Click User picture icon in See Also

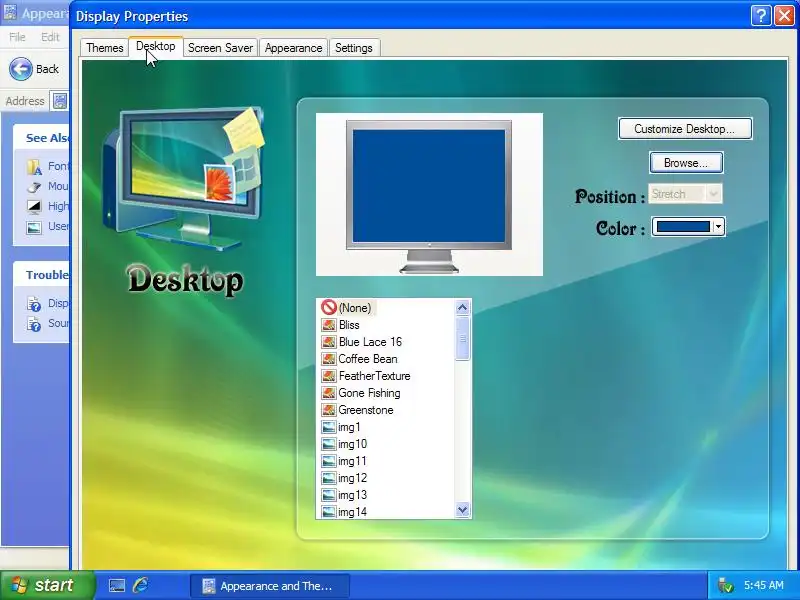tap(34, 227)
